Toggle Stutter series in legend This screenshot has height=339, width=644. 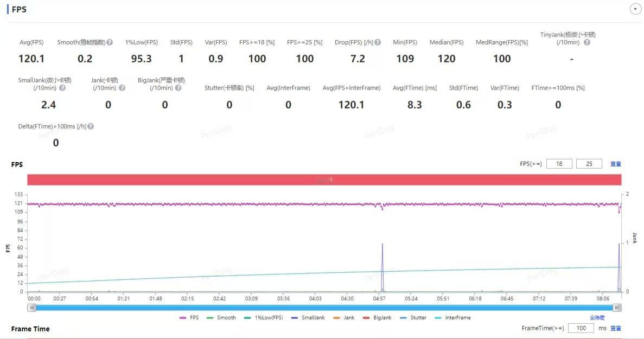point(413,318)
